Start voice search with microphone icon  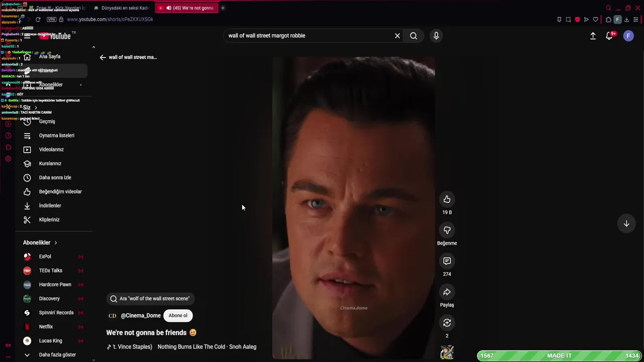click(x=436, y=36)
